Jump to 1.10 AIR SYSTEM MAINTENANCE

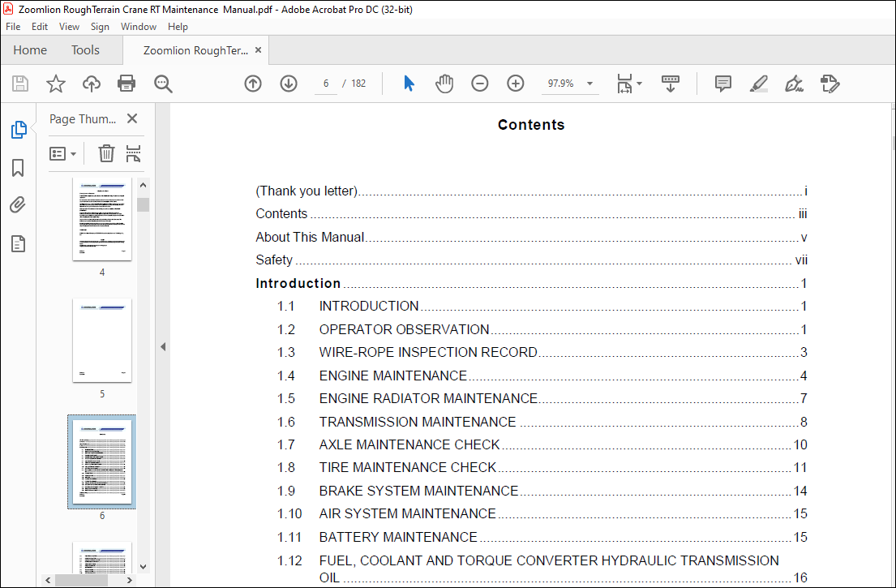click(x=542, y=513)
